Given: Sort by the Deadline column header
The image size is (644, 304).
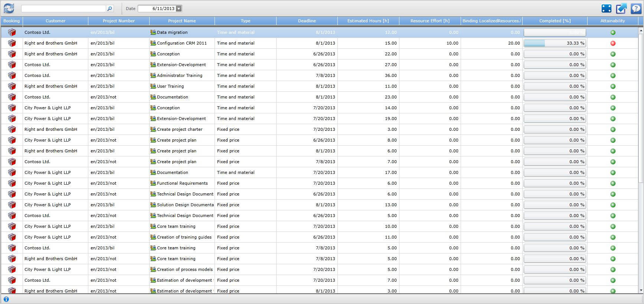Looking at the screenshot, I should pyautogui.click(x=307, y=21).
